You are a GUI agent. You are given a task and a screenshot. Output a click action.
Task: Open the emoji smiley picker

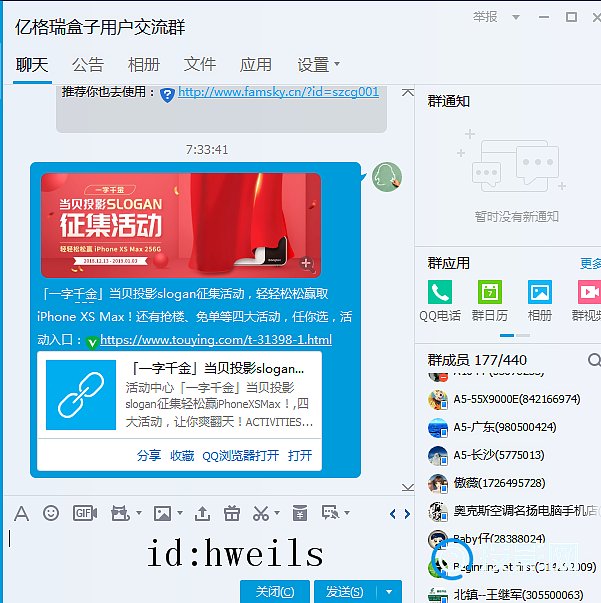pos(51,513)
